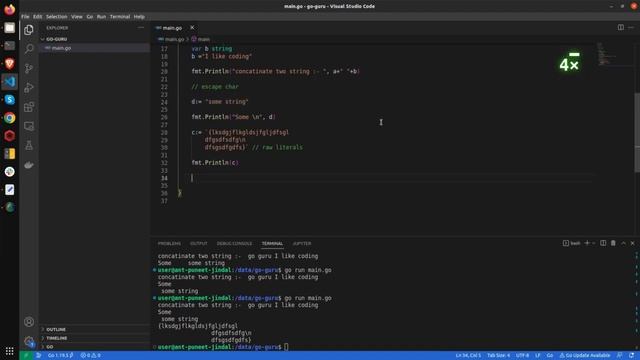Open launch profile dropdown next to plus

(594, 243)
